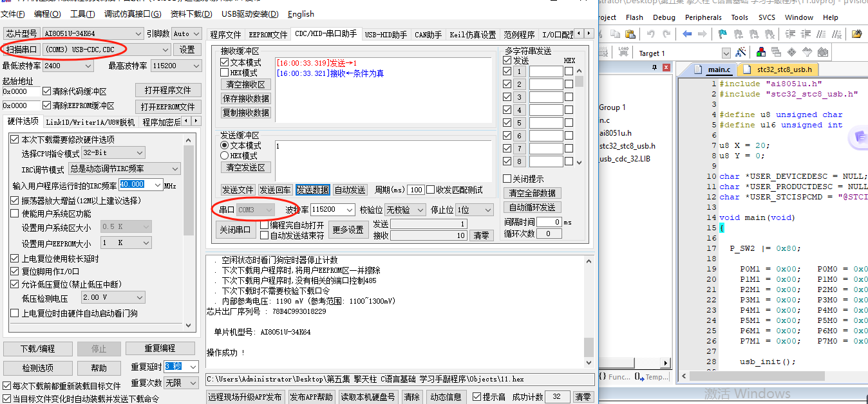Toggle 复位脚用作I/O口 checkbox

tap(14, 271)
